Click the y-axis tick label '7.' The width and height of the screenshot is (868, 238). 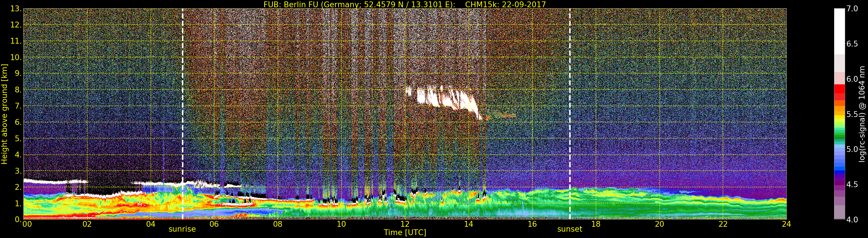[x=18, y=106]
